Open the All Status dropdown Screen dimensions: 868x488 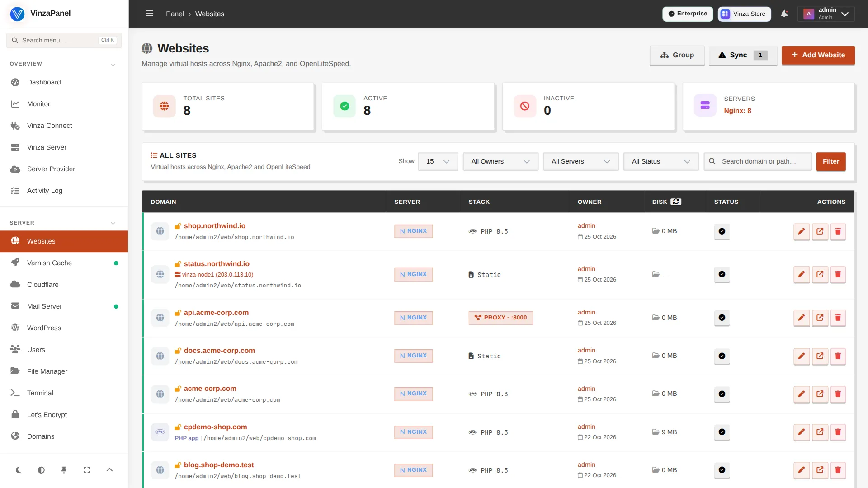click(x=661, y=161)
